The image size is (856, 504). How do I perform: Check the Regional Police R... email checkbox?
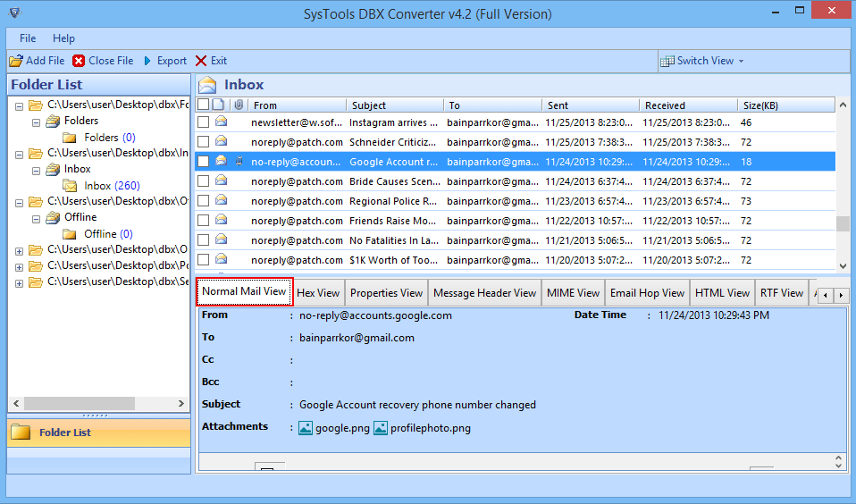click(203, 201)
